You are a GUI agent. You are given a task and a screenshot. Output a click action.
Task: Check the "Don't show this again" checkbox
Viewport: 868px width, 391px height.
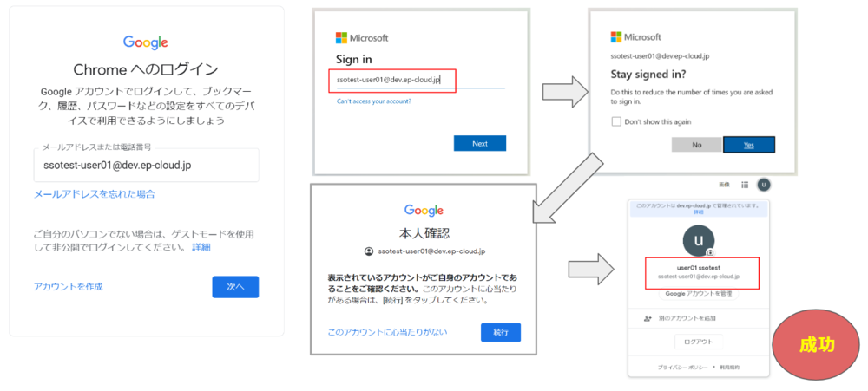616,121
